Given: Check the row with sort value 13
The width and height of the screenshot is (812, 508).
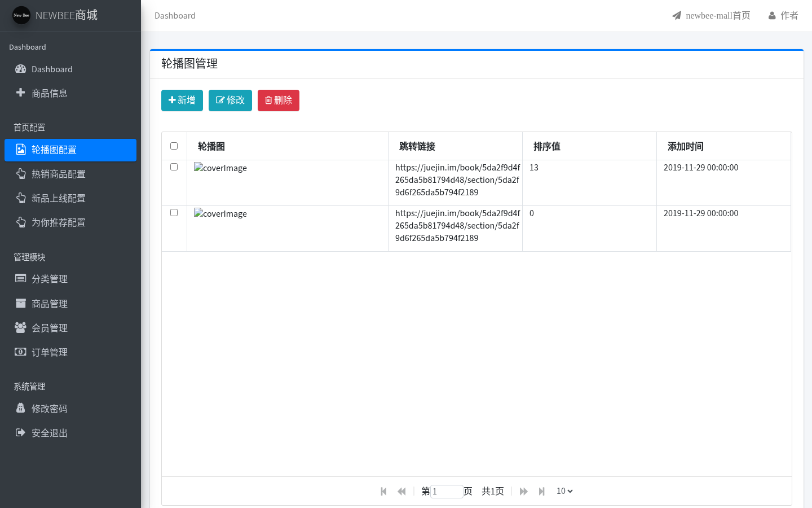Looking at the screenshot, I should click(x=174, y=167).
